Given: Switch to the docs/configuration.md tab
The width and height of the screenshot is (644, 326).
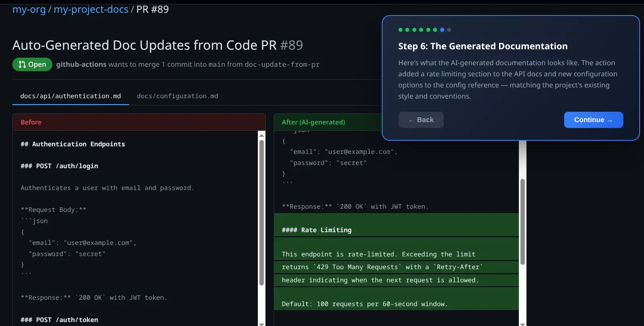Looking at the screenshot, I should point(177,96).
